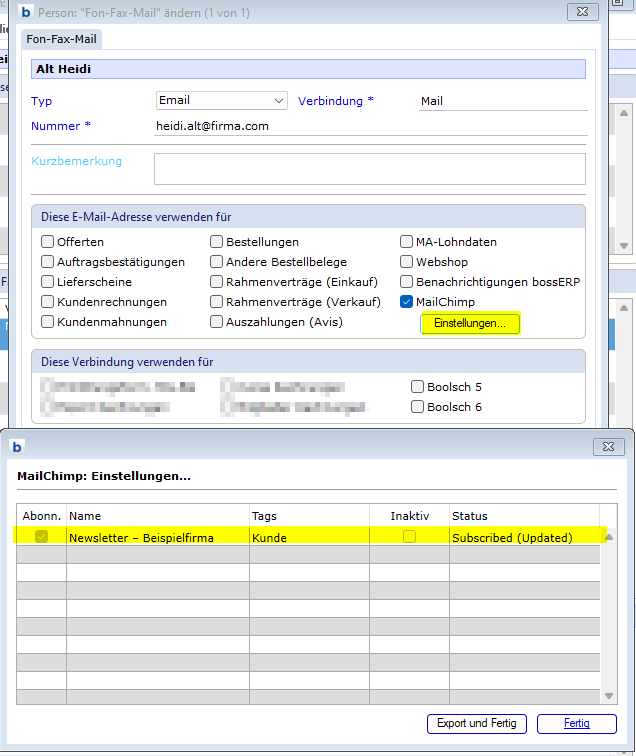Viewport: 636px width, 756px height.
Task: Tick the Kundenrechnungen checkbox
Action: [47, 302]
